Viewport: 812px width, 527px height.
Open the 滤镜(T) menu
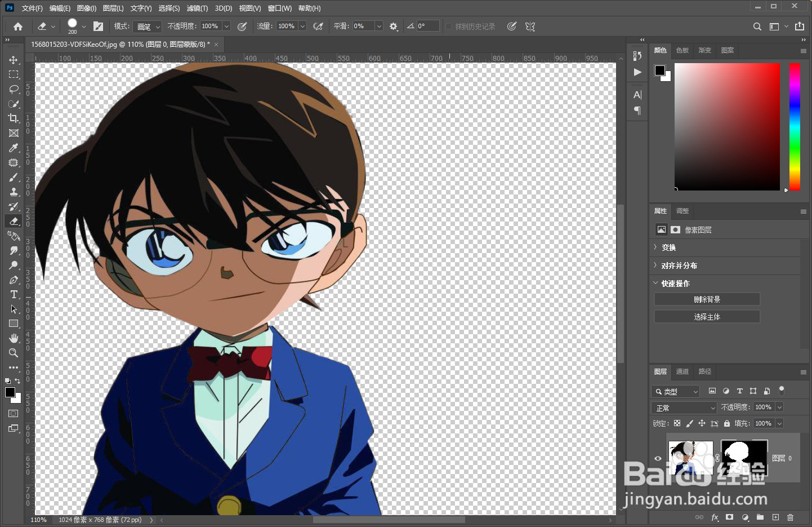click(x=197, y=8)
